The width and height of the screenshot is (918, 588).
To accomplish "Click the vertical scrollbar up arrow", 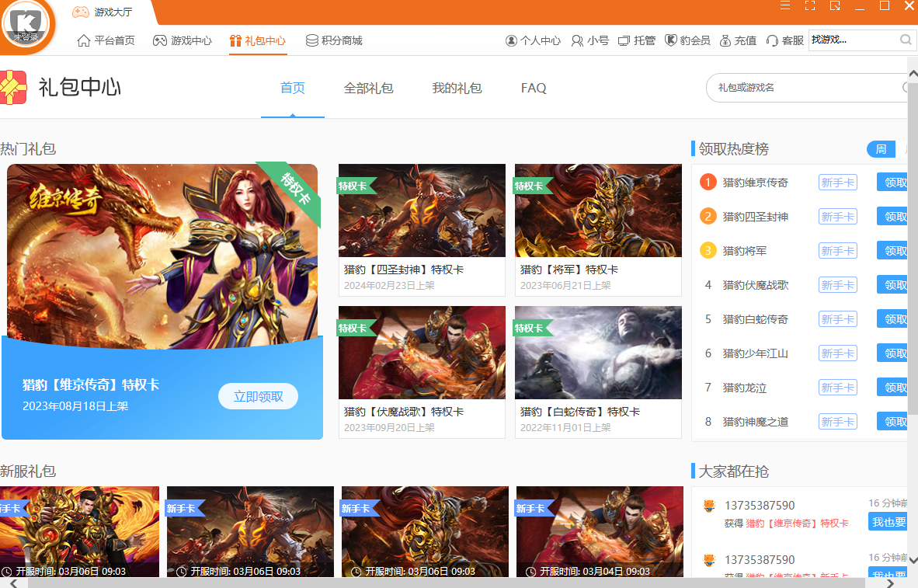I will [x=913, y=75].
